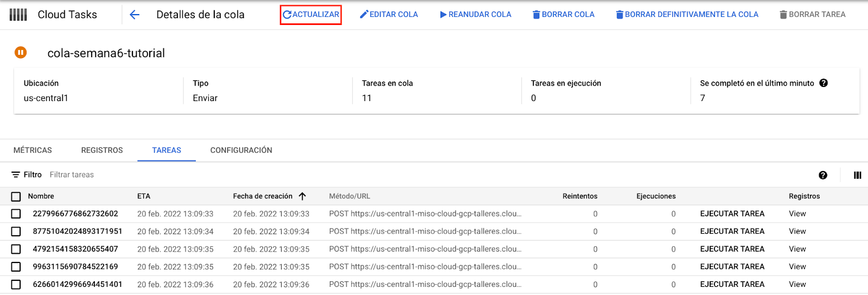The image size is (868, 295).
Task: Toggle the select-all checkbox in the Nombre header
Action: (16, 197)
